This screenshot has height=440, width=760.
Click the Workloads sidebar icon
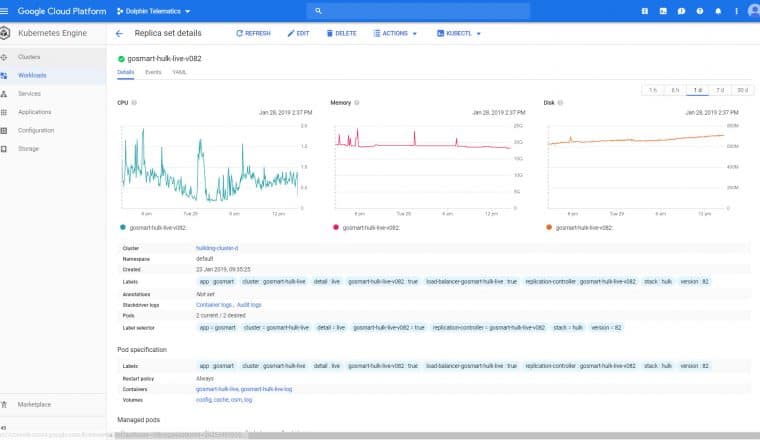[x=4, y=76]
